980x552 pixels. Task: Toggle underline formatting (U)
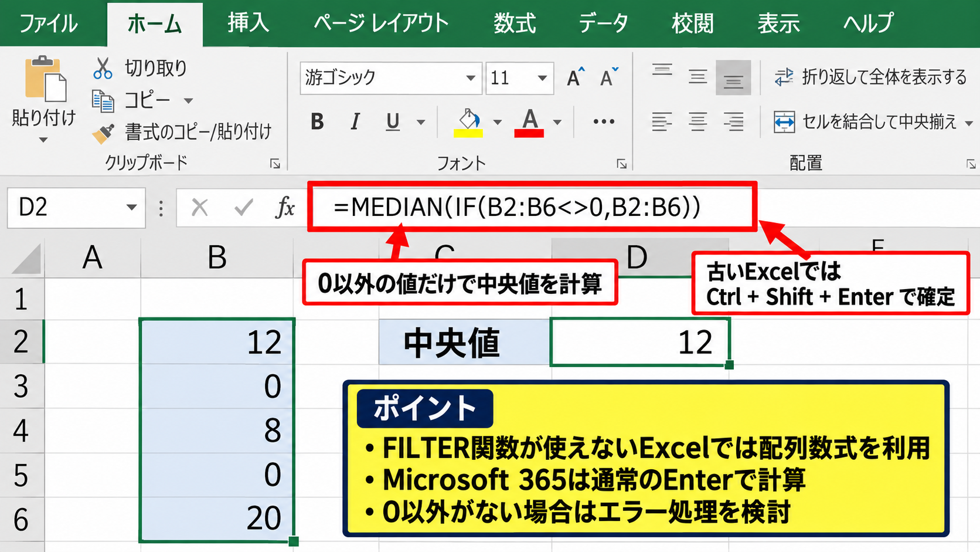coord(393,121)
